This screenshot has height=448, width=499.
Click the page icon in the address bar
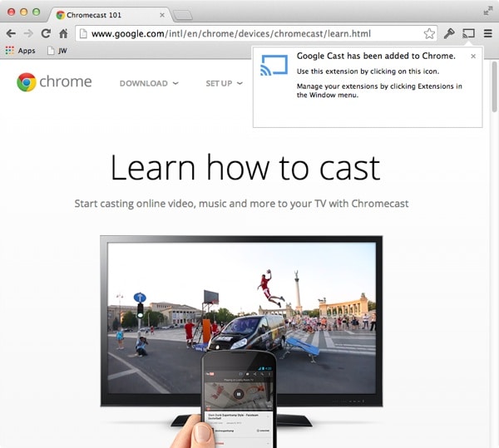83,33
